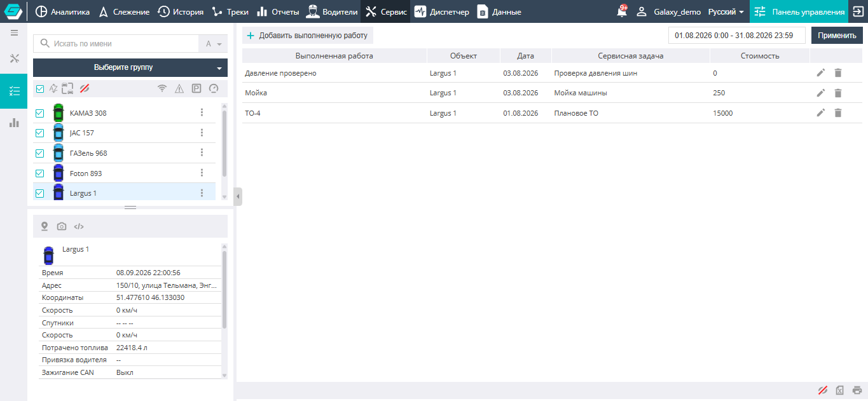The height and width of the screenshot is (401, 868).
Task: Open the hamburger menu in the left sidebar
Action: coord(14,32)
